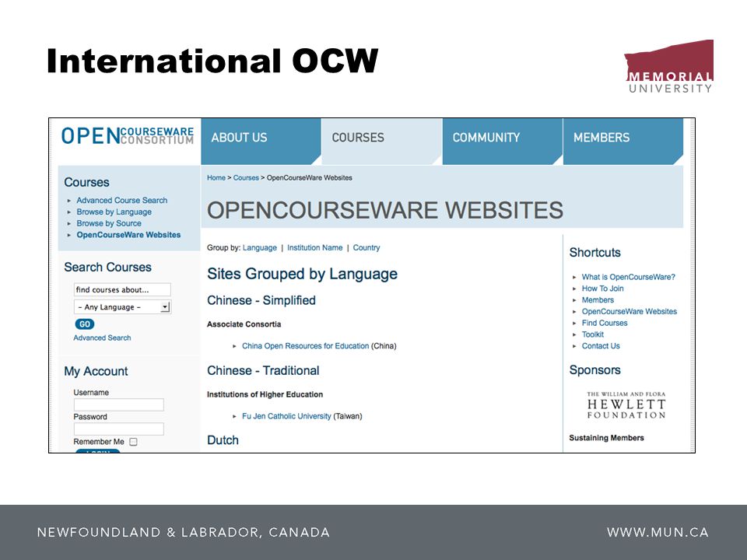The image size is (747, 560).
Task: Click the My Account heading
Action: (96, 372)
